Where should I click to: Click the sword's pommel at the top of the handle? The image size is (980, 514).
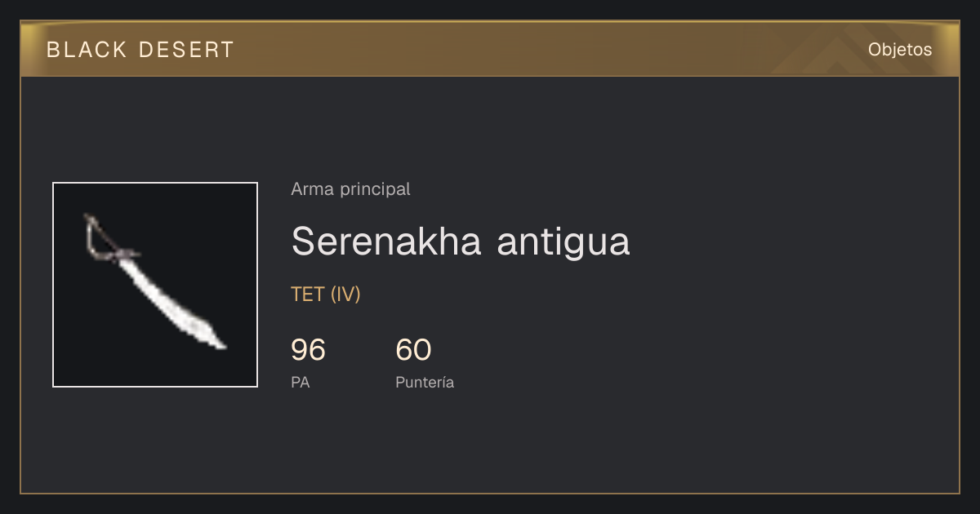coord(87,218)
